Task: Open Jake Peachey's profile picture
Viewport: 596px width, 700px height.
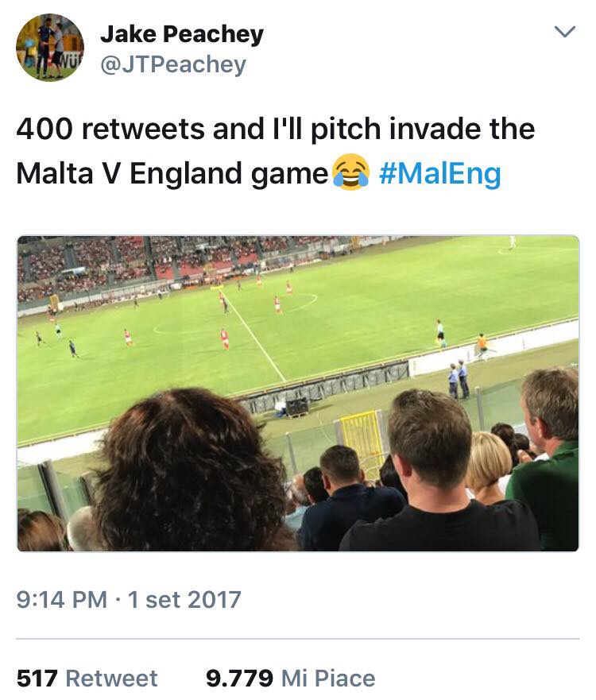Action: pyautogui.click(x=49, y=48)
